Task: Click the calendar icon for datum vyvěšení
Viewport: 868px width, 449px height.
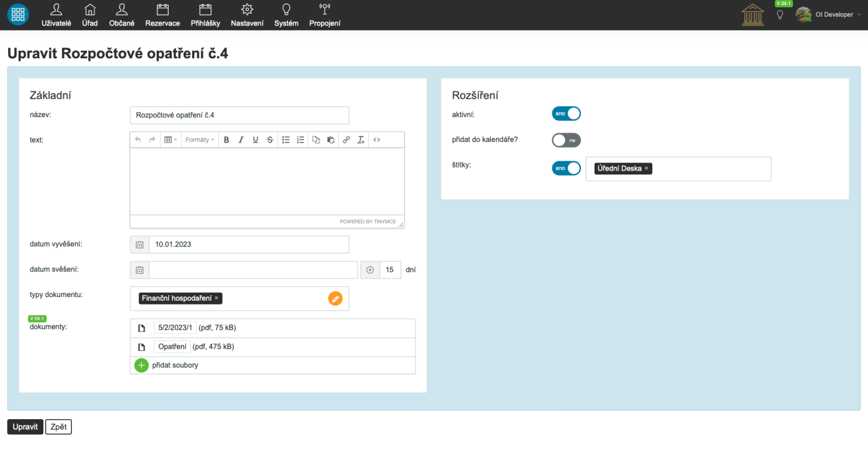Action: pos(139,244)
